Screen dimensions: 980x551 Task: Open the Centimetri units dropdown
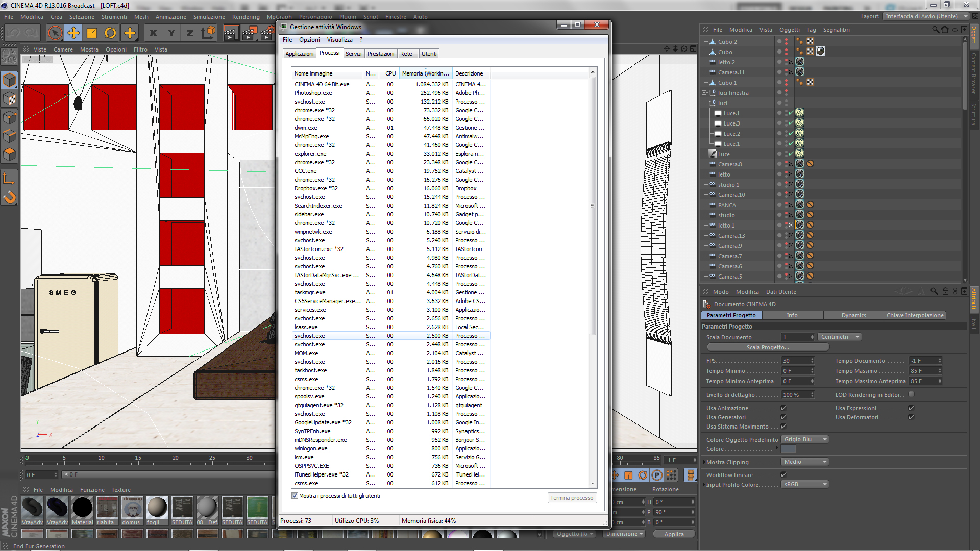[x=839, y=337]
